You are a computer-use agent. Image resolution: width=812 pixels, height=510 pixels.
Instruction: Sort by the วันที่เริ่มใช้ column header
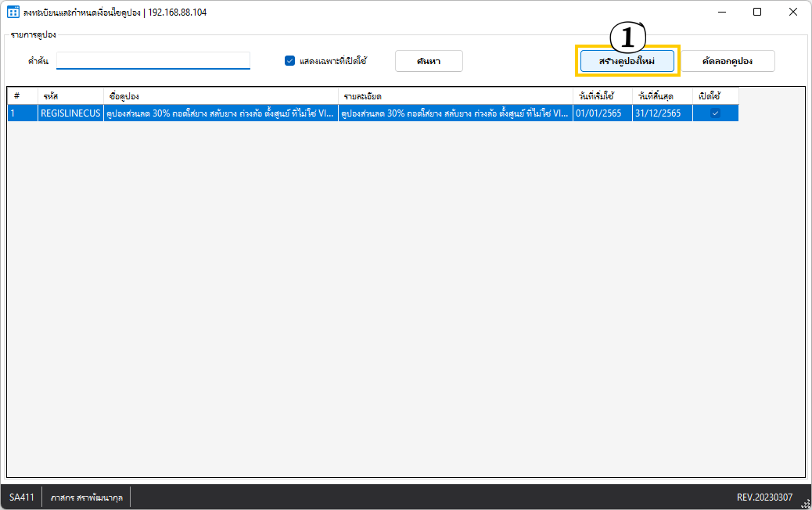coord(602,96)
